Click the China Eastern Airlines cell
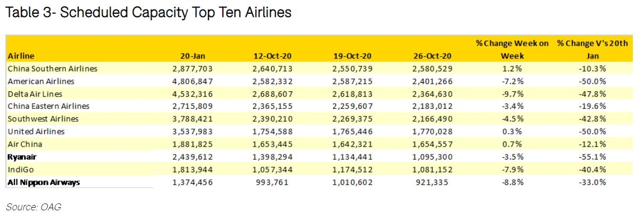 [x=48, y=107]
